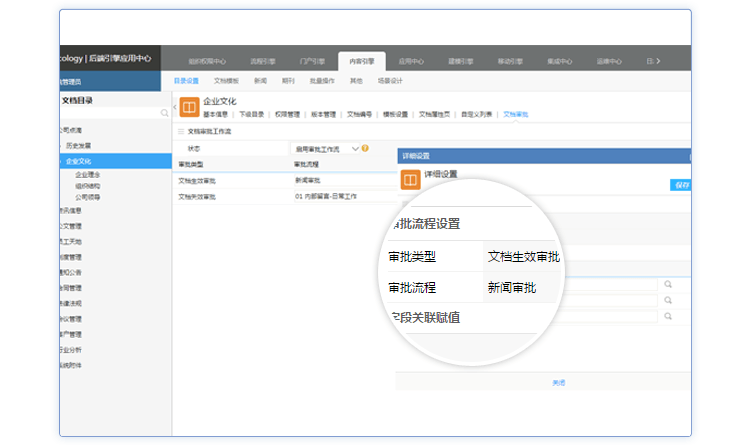This screenshot has width=750, height=445.
Task: Click the list icon beside 文档审批工作流
Action: 181,131
